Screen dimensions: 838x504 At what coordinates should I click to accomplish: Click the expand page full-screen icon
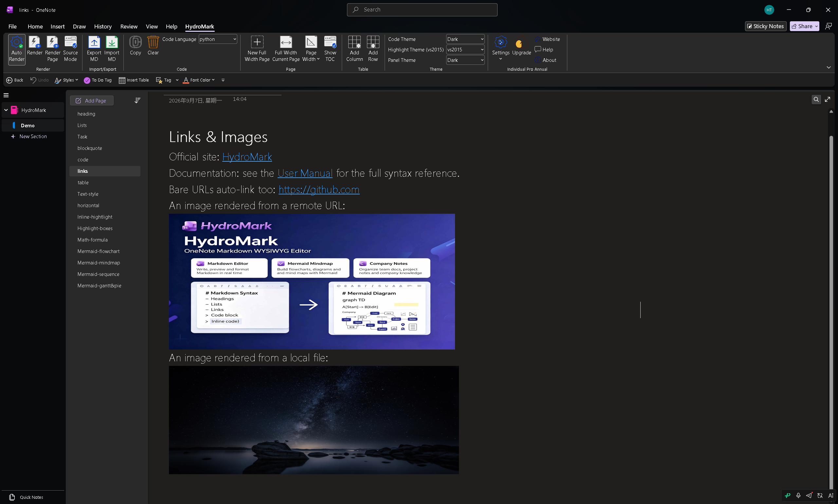click(x=828, y=99)
